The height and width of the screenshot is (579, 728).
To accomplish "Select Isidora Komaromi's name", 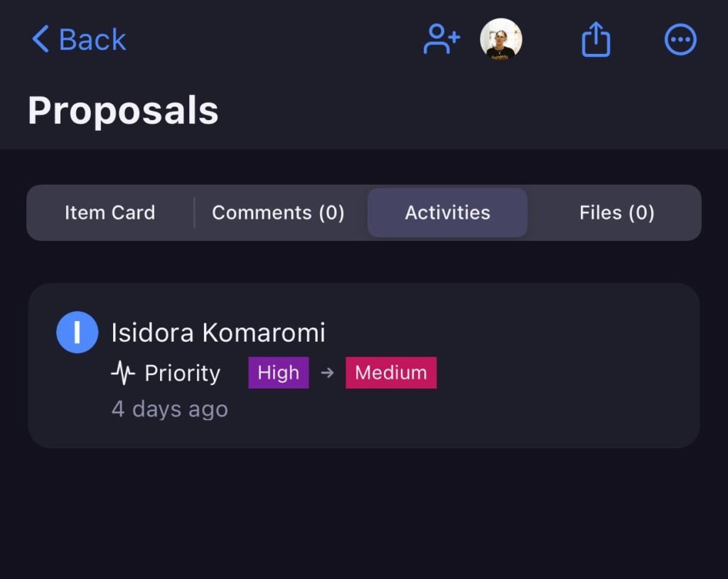I will (219, 332).
